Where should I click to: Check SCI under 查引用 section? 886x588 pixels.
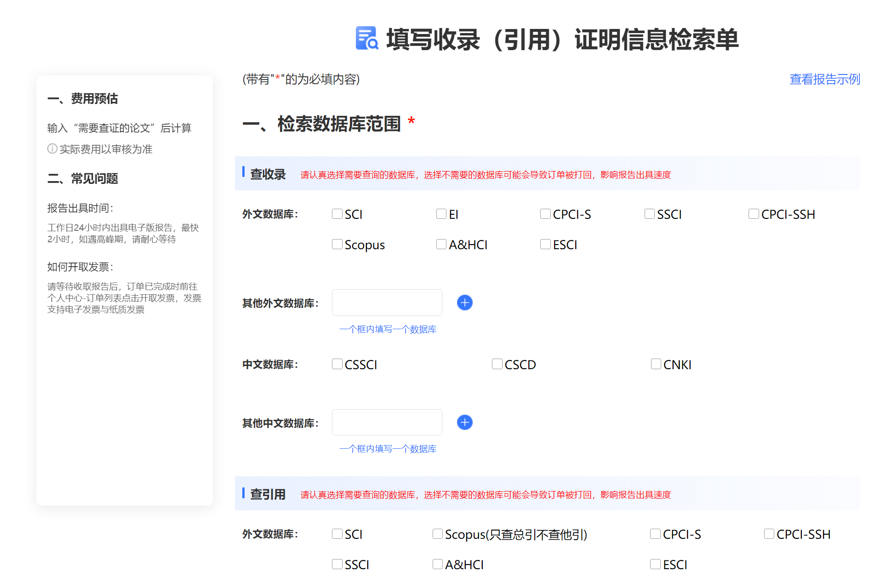point(337,534)
